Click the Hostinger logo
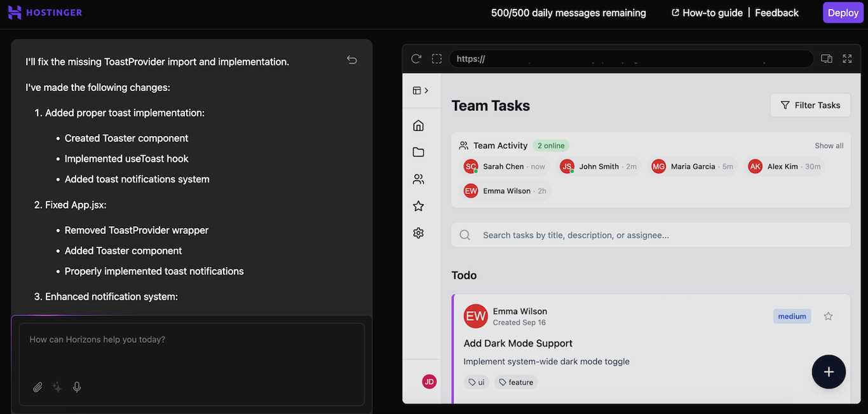Image resolution: width=868 pixels, height=414 pixels. click(44, 12)
